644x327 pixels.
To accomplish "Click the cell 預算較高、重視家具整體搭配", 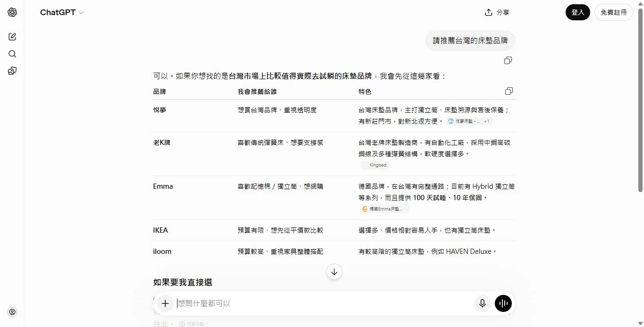I will coord(280,252).
